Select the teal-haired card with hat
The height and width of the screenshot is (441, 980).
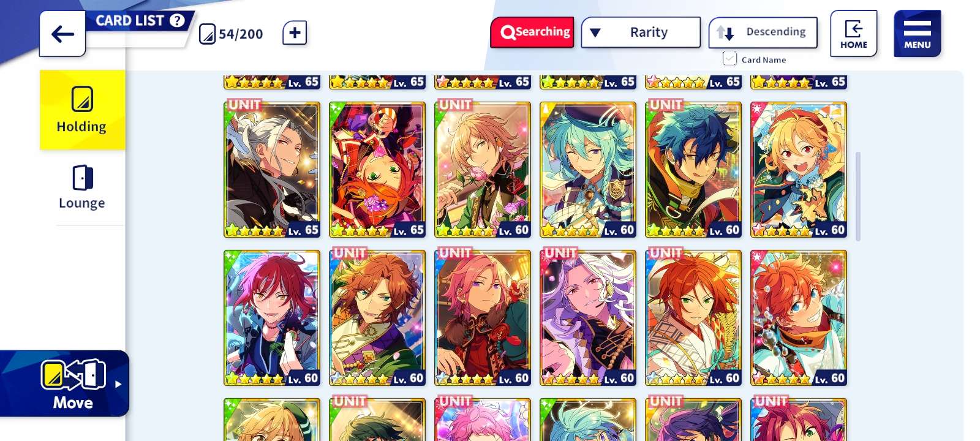[x=588, y=170]
